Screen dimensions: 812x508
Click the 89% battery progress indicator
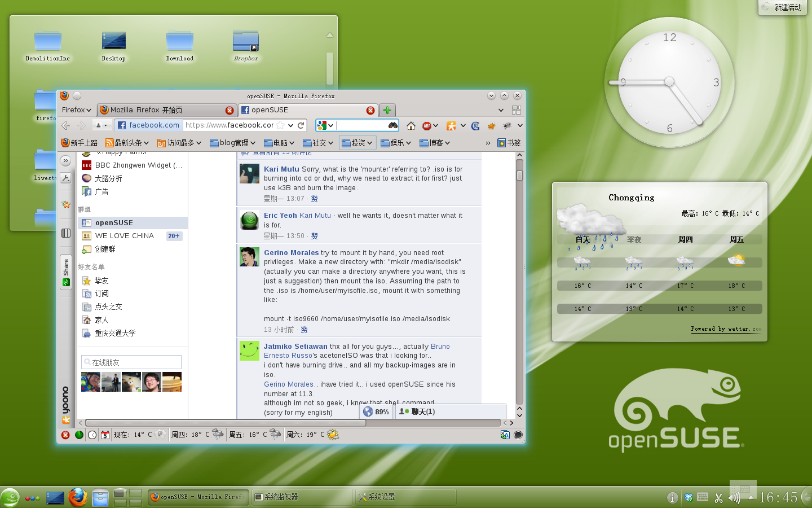tap(376, 411)
